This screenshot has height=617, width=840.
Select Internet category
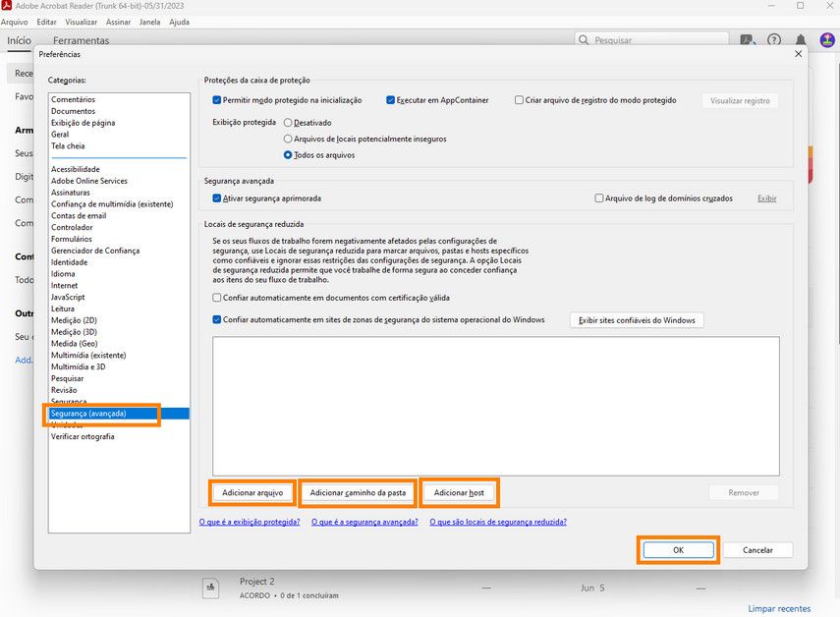point(64,286)
